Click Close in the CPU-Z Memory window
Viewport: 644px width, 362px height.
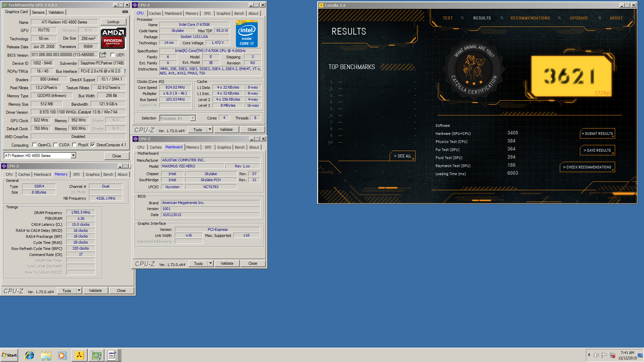(x=121, y=291)
